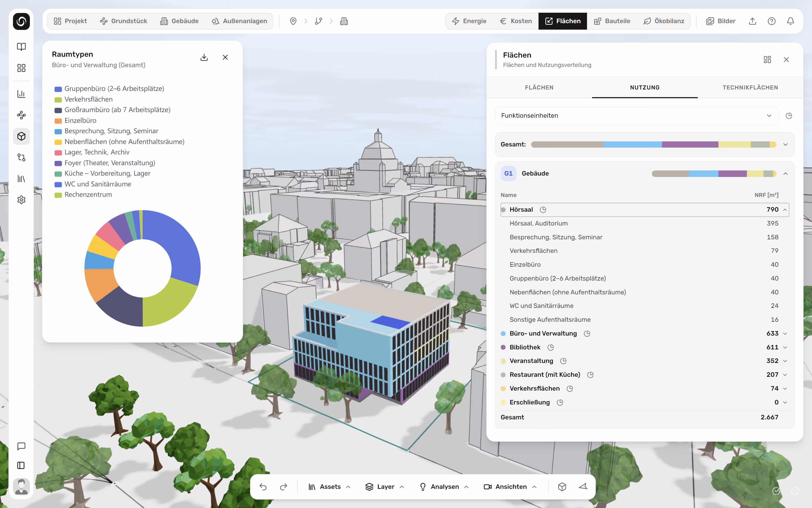This screenshot has width=812, height=508.
Task: Open the Funktionseinheiten dropdown
Action: (637, 116)
